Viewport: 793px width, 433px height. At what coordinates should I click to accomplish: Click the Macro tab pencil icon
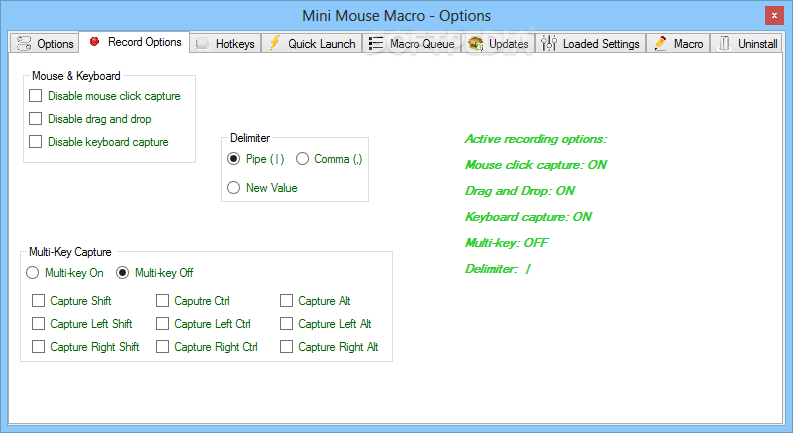point(660,44)
